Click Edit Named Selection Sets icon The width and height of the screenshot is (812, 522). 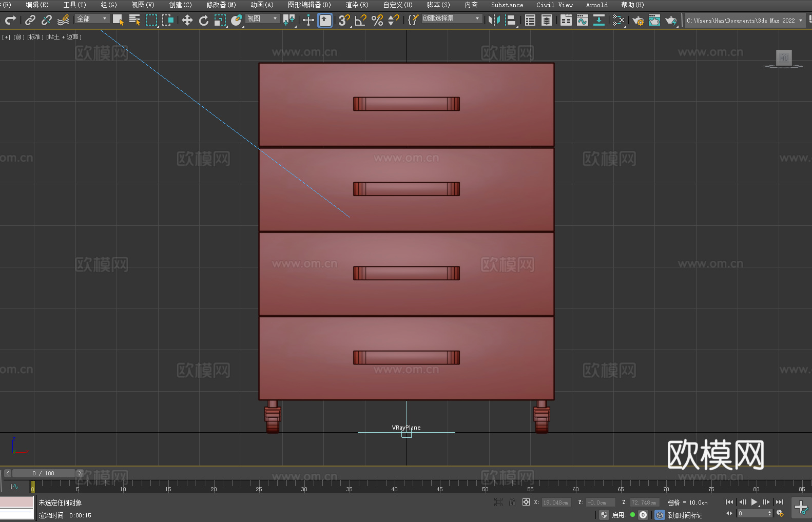click(413, 20)
